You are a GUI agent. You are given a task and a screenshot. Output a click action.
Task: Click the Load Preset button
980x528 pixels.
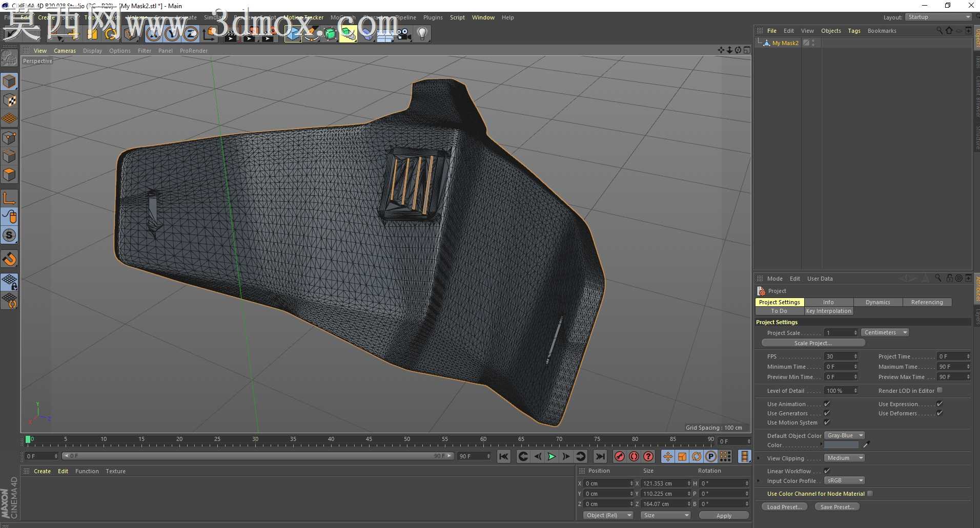click(784, 507)
